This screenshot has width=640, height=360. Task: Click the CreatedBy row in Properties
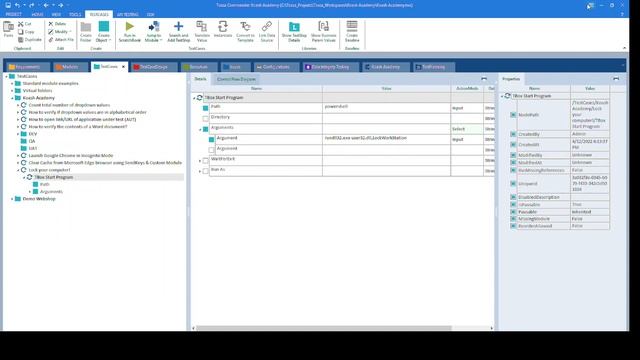(563, 134)
